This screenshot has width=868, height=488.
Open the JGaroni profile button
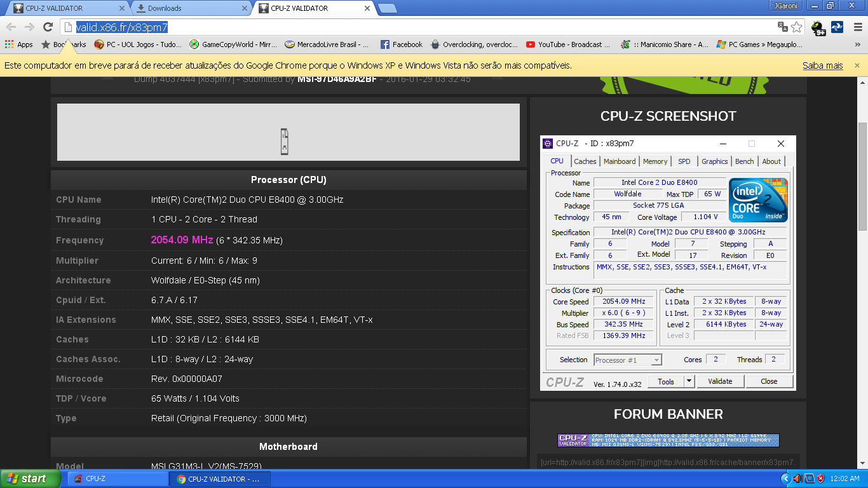[787, 5]
